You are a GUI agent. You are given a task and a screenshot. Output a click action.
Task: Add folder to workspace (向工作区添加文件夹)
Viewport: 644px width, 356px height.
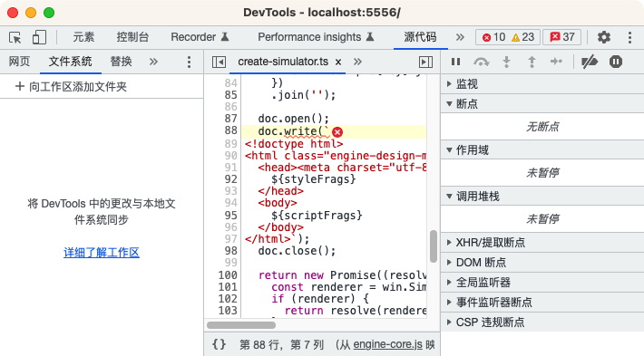(x=71, y=87)
